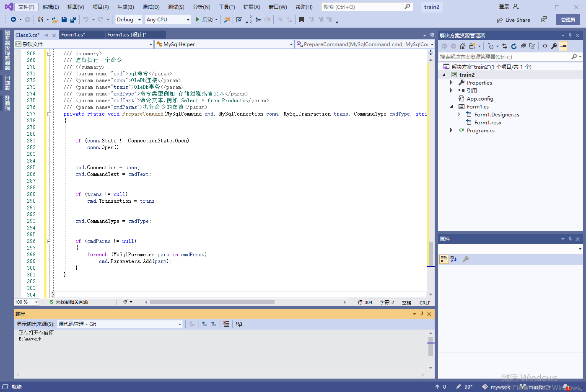
Task: Collapse All items in Solution Explorer
Action: [x=524, y=46]
